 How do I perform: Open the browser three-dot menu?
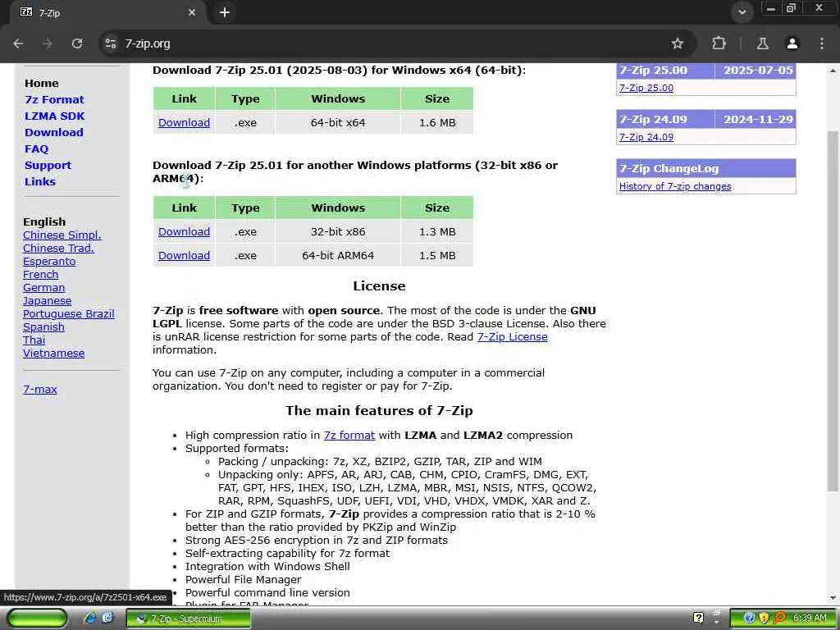point(822,43)
